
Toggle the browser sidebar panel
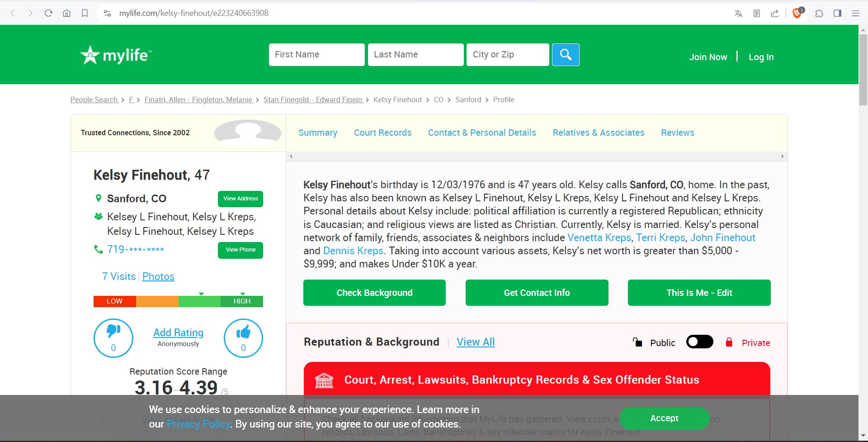coord(837,14)
